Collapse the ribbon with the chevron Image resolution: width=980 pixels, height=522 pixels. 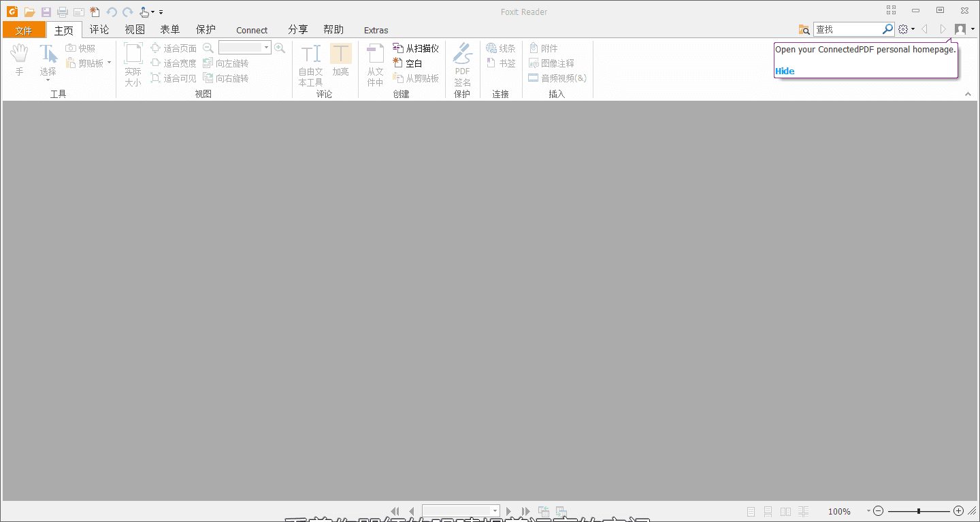point(968,94)
